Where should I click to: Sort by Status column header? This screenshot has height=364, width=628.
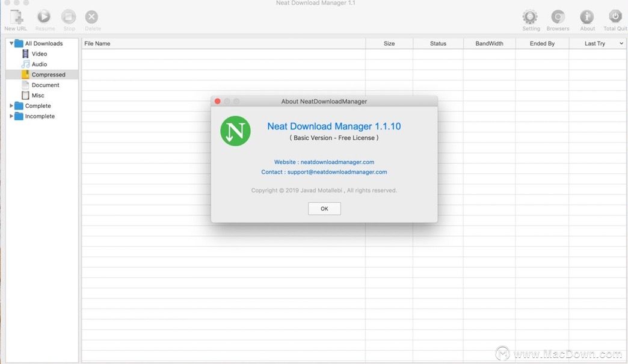click(438, 43)
